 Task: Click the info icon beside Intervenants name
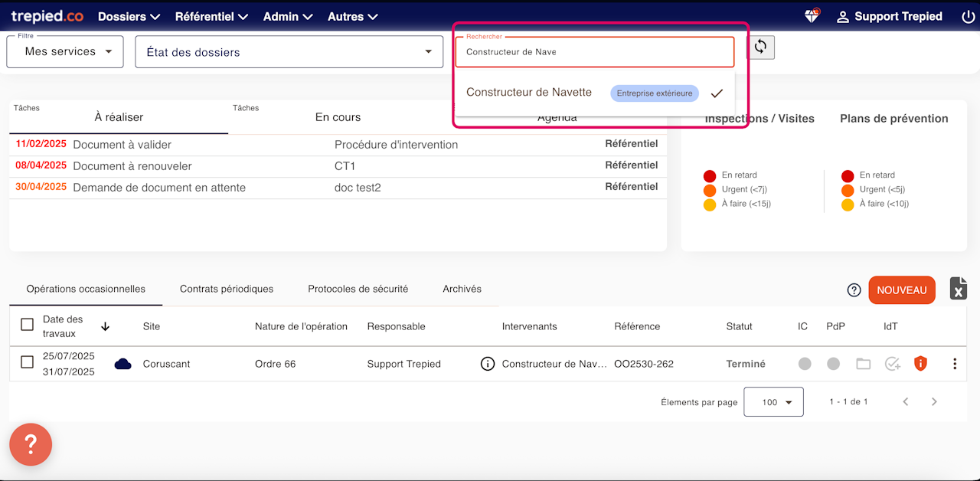click(487, 364)
